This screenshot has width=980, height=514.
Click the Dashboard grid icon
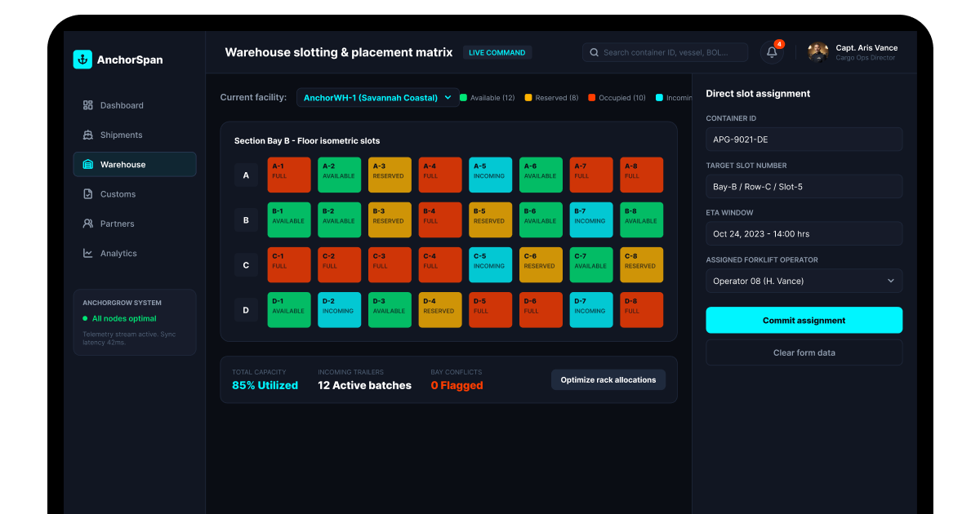(88, 105)
